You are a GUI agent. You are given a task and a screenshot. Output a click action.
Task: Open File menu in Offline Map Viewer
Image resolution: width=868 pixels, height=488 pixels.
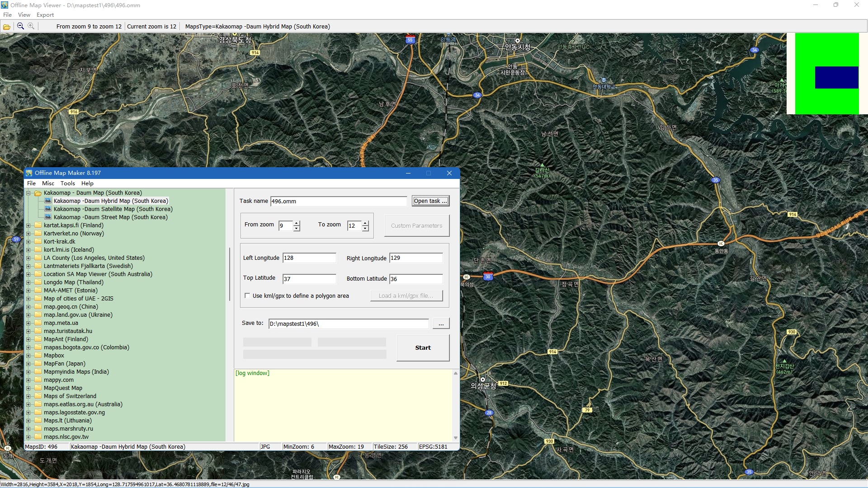click(8, 15)
